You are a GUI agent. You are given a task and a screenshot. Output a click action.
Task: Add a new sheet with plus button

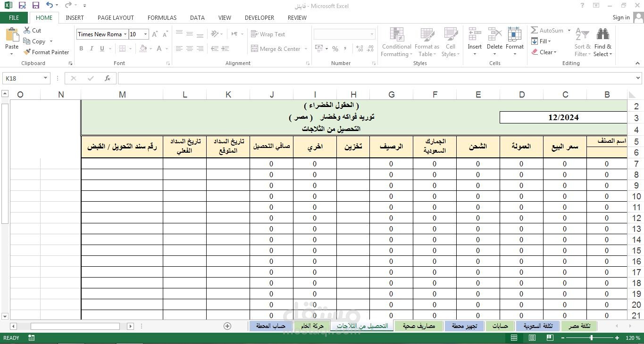point(227,326)
